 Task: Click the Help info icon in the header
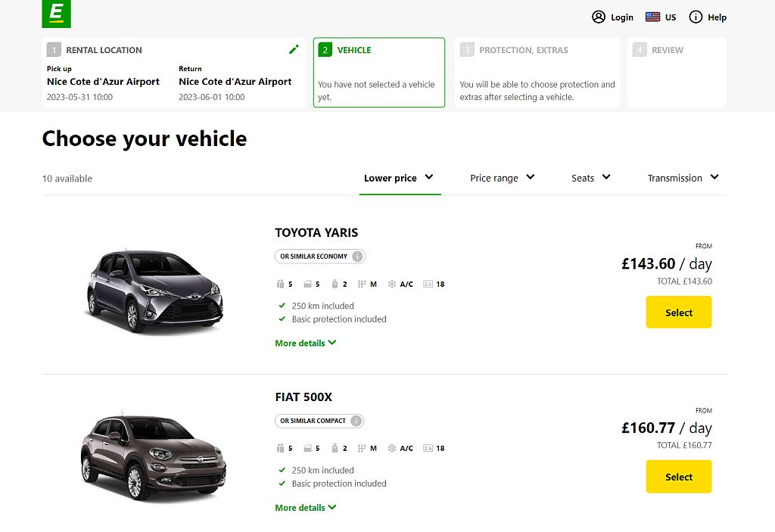point(695,17)
